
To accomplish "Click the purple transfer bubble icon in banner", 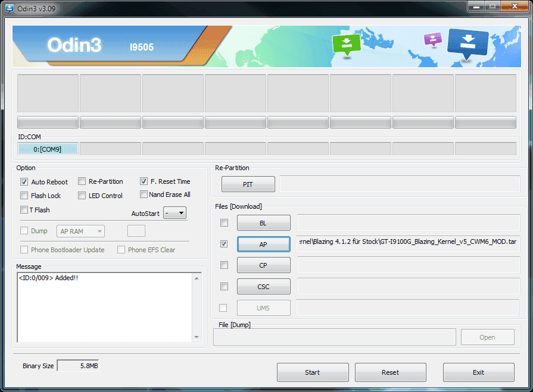I will pos(433,39).
